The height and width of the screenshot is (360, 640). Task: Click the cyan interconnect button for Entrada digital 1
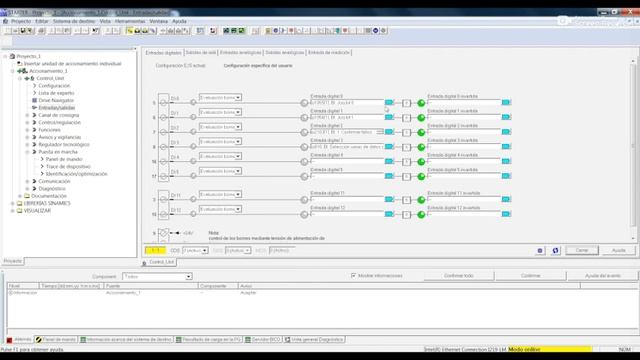pyautogui.click(x=389, y=117)
